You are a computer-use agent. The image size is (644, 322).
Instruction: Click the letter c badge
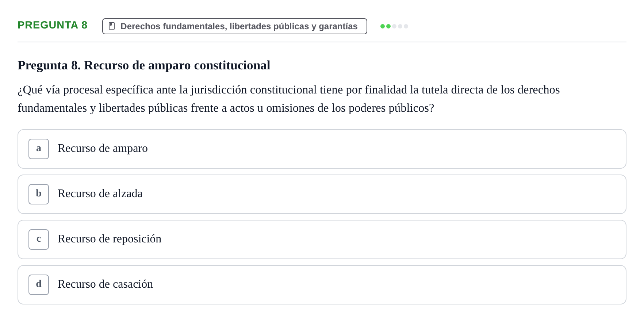point(39,239)
